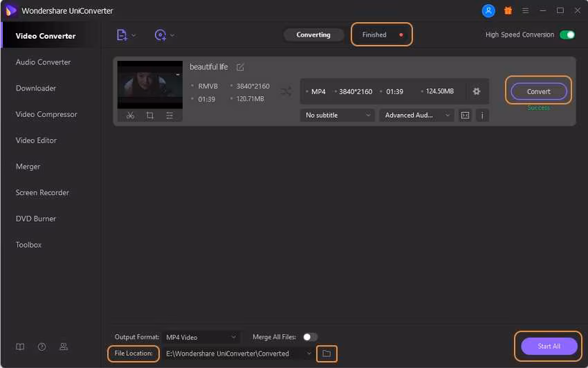Open the Output Format MP4 Video dropdown
588x368 pixels.
[201, 338]
